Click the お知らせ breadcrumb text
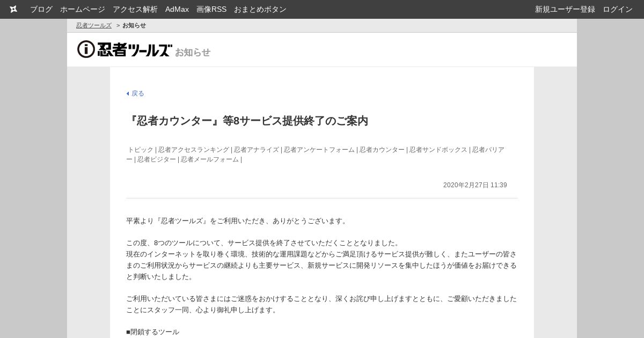Image resolution: width=644 pixels, height=338 pixels. point(134,25)
